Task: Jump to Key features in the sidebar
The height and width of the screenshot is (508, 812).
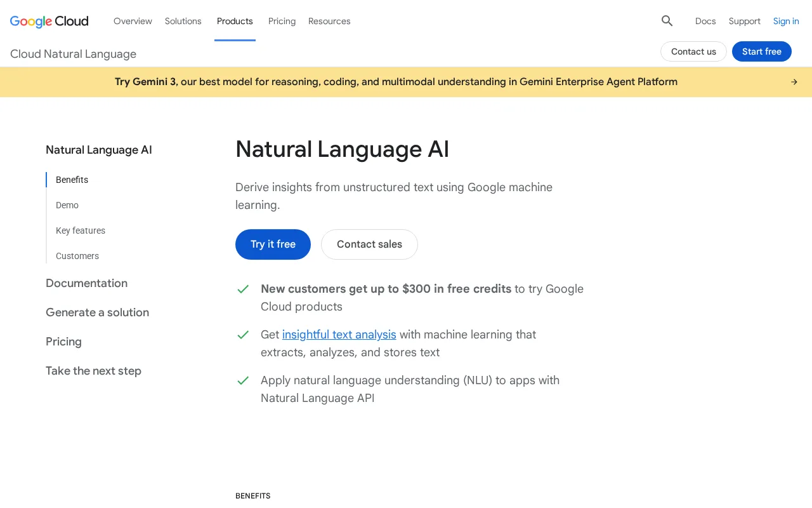Action: pyautogui.click(x=81, y=231)
